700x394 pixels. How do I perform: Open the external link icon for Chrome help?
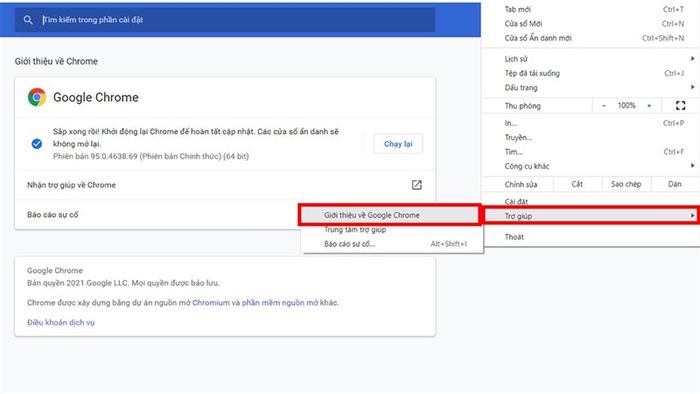[x=417, y=185]
